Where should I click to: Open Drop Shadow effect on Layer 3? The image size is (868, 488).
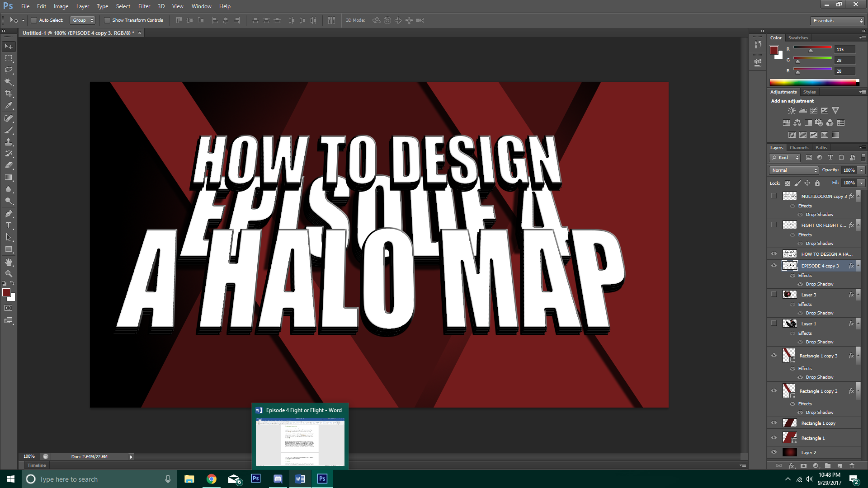pyautogui.click(x=819, y=313)
